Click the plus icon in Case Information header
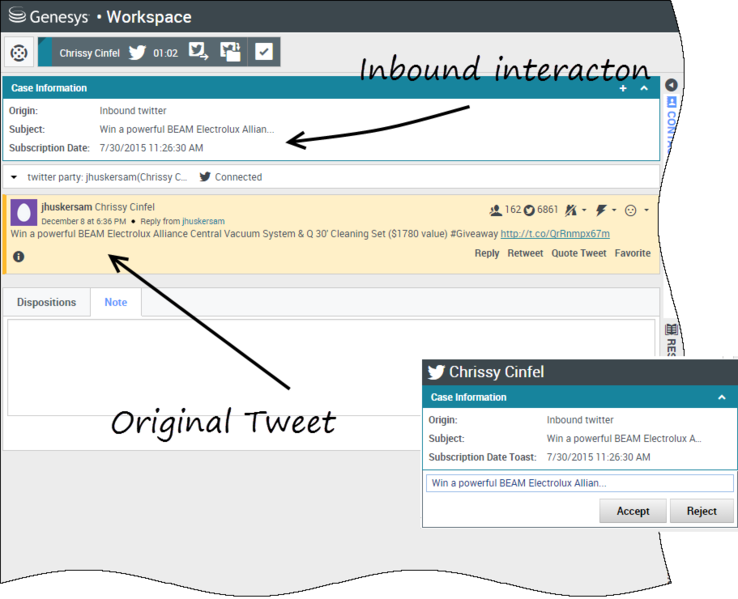The image size is (738, 599). [x=623, y=89]
